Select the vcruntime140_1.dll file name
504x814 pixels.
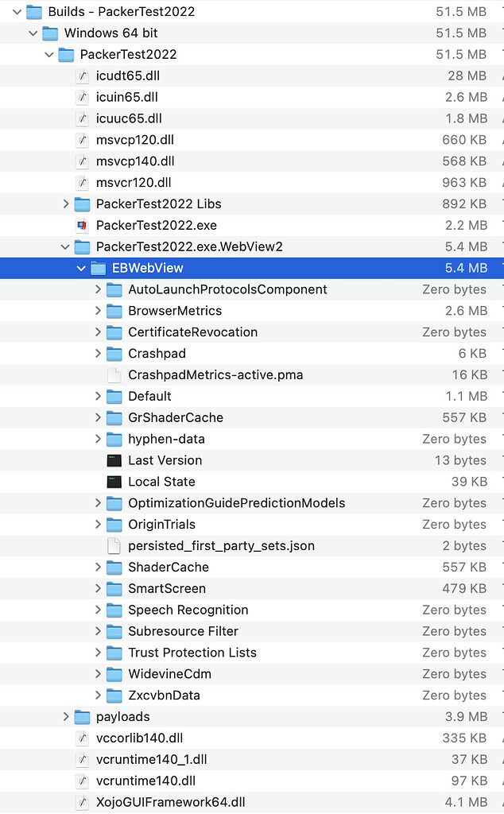(x=151, y=759)
